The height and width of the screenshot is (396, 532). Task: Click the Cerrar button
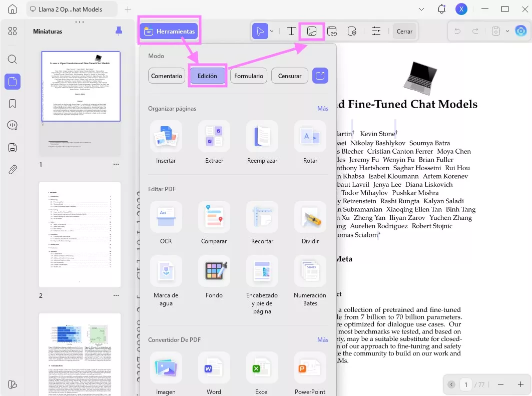404,31
